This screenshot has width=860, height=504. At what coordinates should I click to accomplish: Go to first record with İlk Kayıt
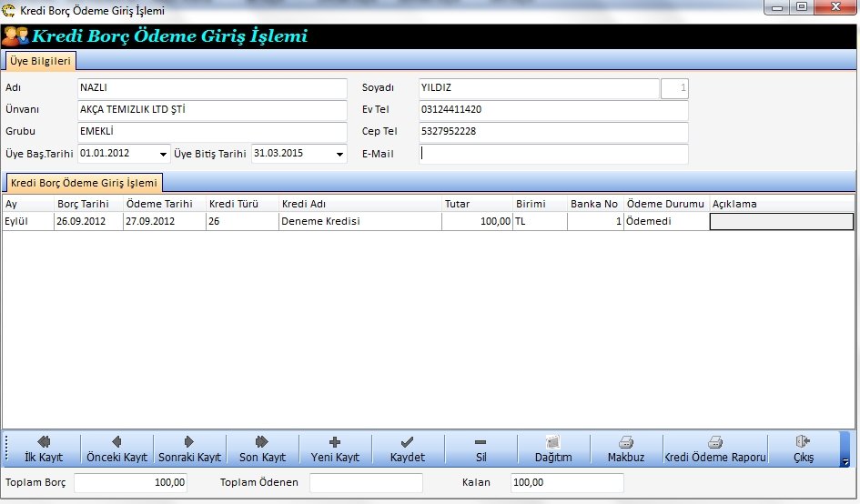point(44,449)
